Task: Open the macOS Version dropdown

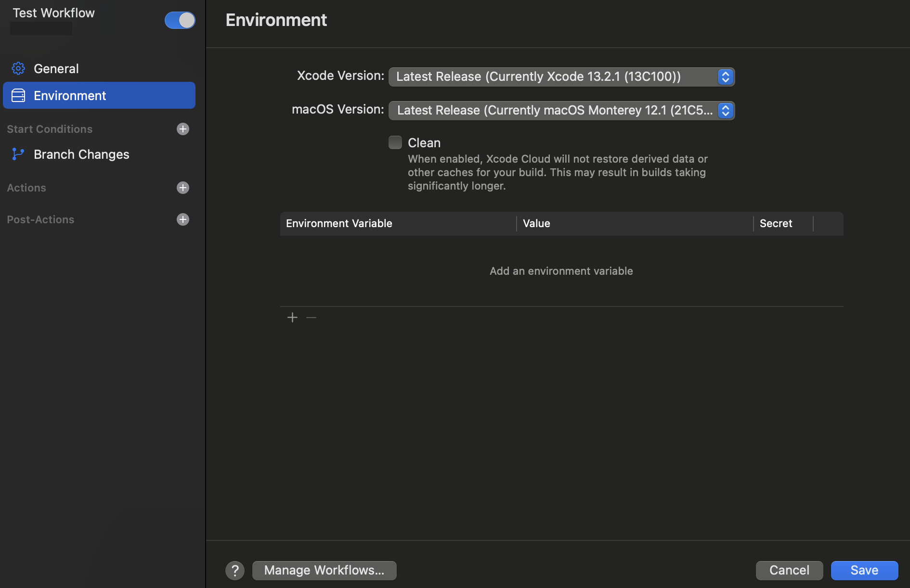Action: coord(561,111)
